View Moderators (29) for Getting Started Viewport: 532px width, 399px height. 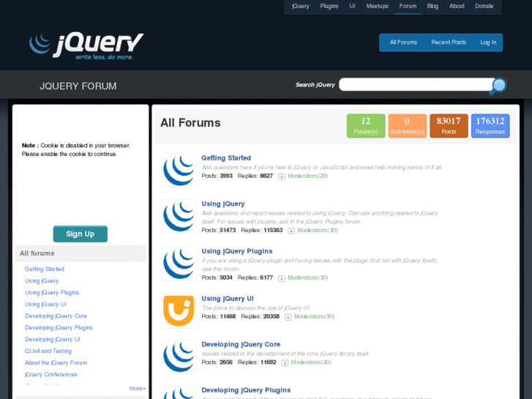[308, 176]
